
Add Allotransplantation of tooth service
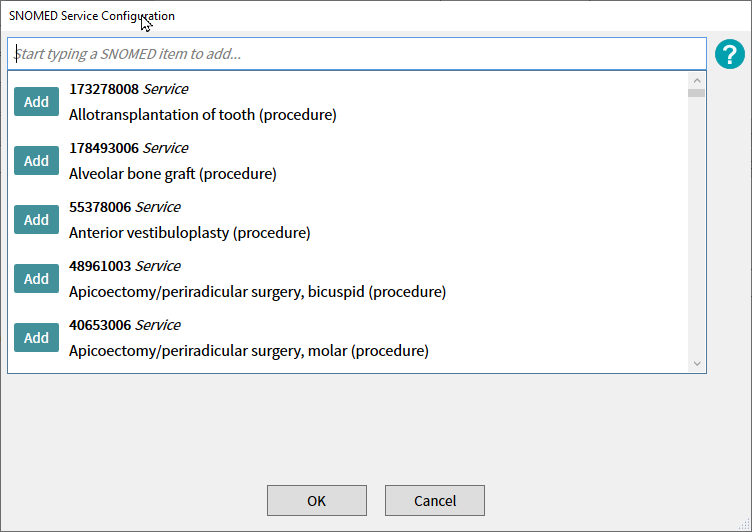click(36, 102)
